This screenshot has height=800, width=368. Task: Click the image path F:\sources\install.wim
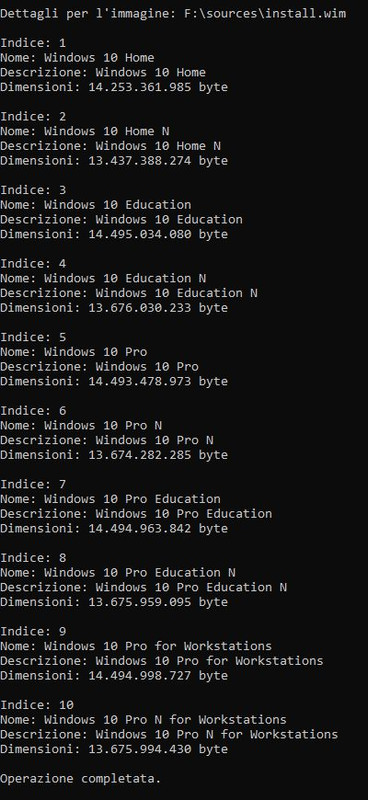(x=265, y=14)
